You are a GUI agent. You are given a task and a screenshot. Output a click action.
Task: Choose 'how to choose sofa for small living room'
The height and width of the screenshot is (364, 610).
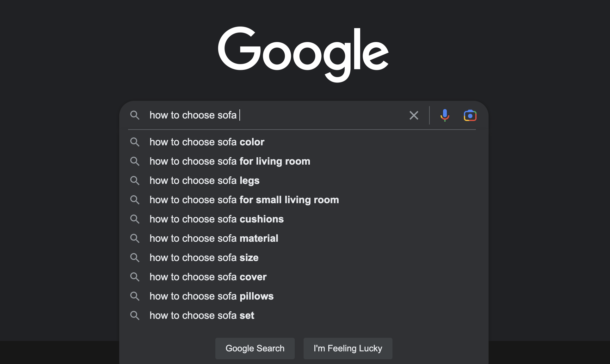tap(244, 200)
